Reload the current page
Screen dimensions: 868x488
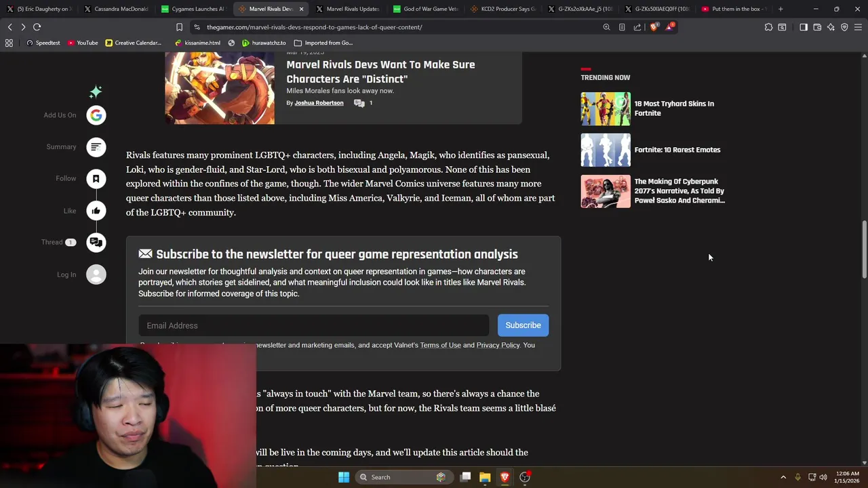pos(37,27)
